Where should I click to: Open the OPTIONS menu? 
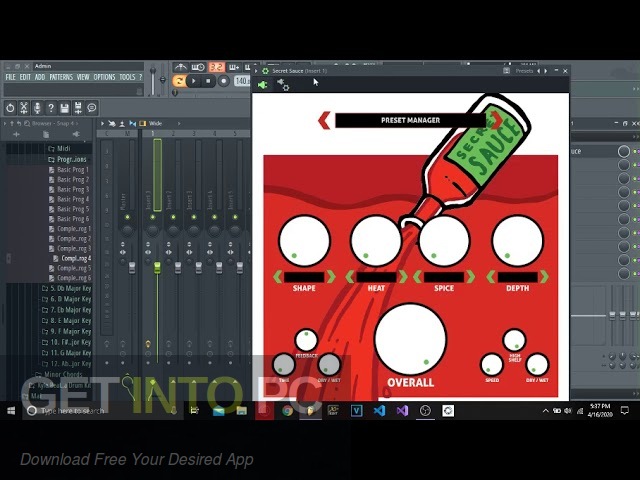(x=104, y=77)
